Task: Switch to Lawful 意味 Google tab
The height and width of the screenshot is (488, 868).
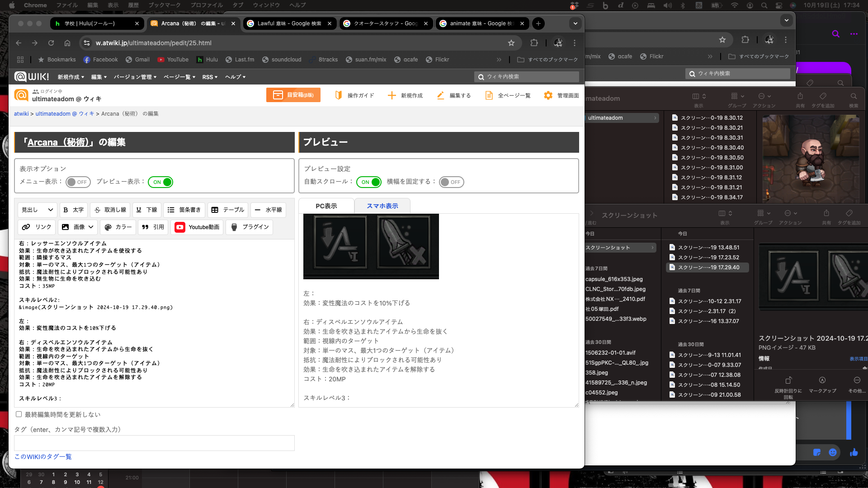Action: [290, 23]
